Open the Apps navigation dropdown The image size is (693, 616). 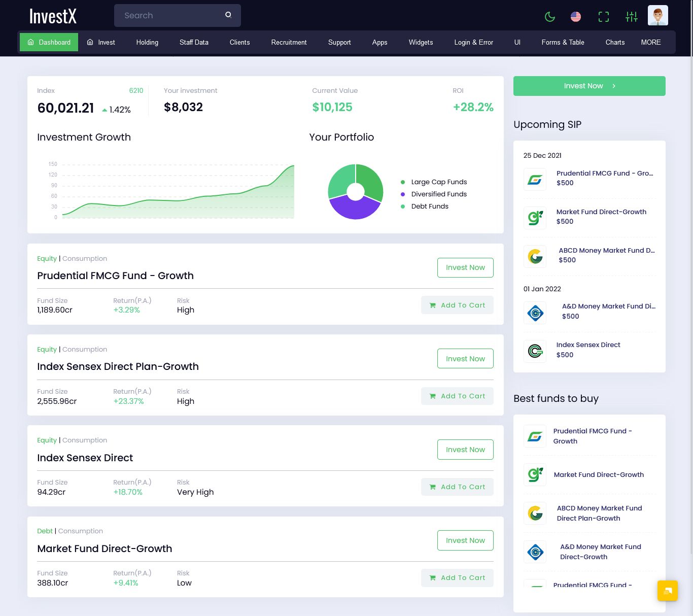pos(379,42)
